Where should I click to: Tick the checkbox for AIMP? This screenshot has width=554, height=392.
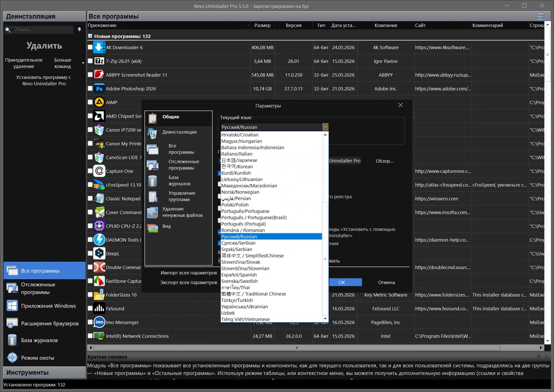90,102
